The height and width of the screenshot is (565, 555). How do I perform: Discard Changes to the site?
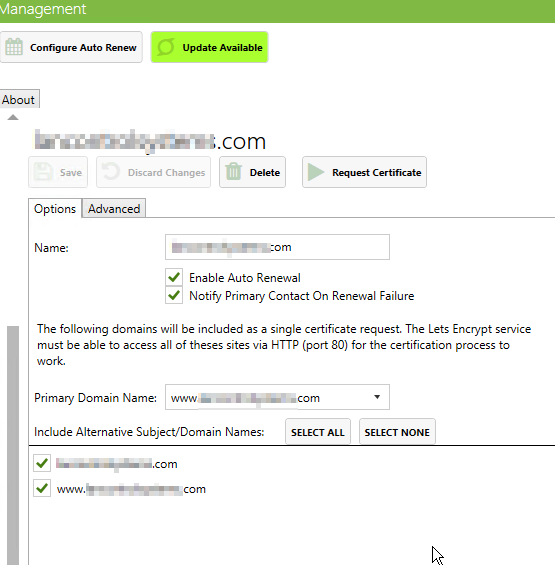tap(154, 172)
